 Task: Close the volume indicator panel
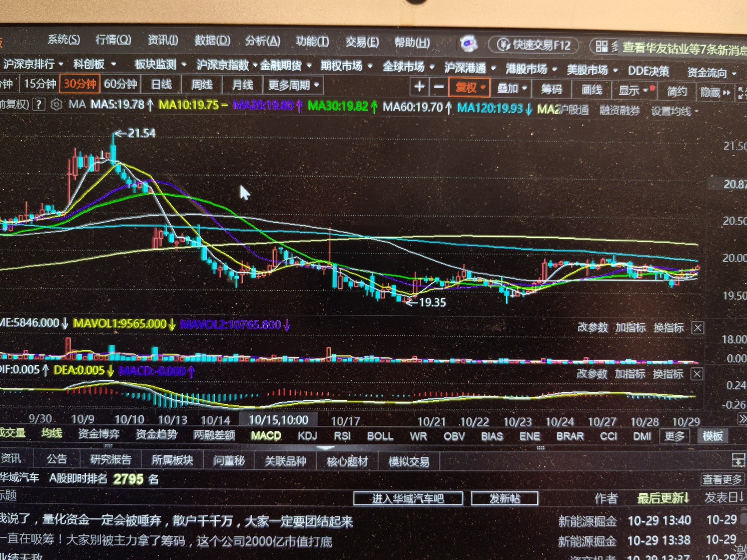pos(697,328)
